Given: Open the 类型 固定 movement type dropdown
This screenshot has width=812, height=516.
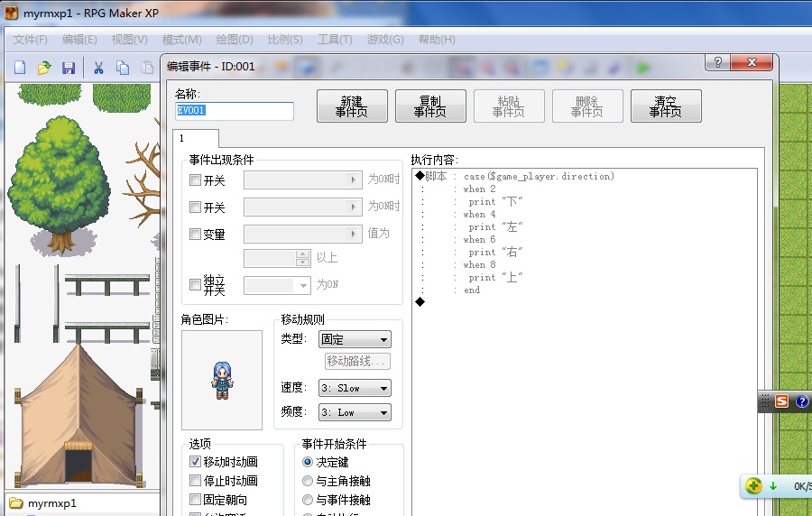Looking at the screenshot, I should pyautogui.click(x=355, y=339).
